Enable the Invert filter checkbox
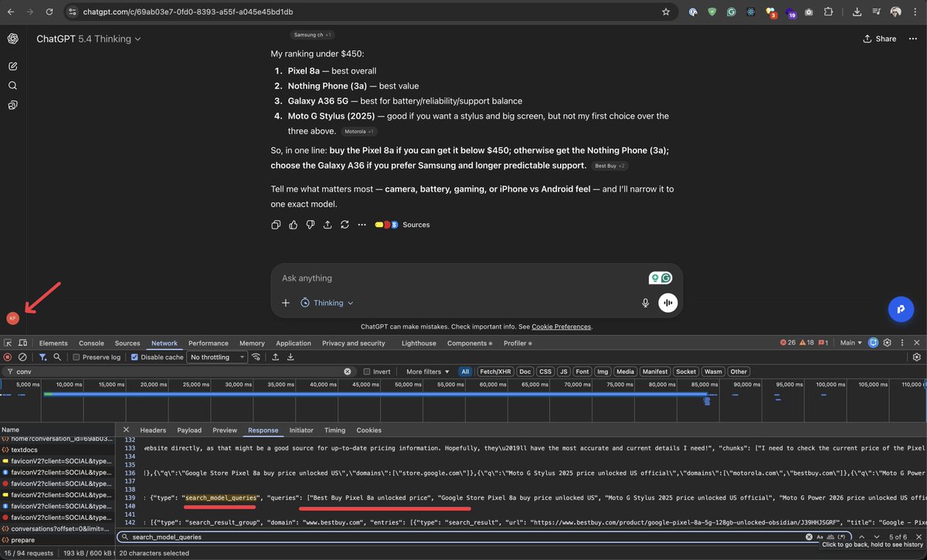The width and height of the screenshot is (927, 560). 367,372
